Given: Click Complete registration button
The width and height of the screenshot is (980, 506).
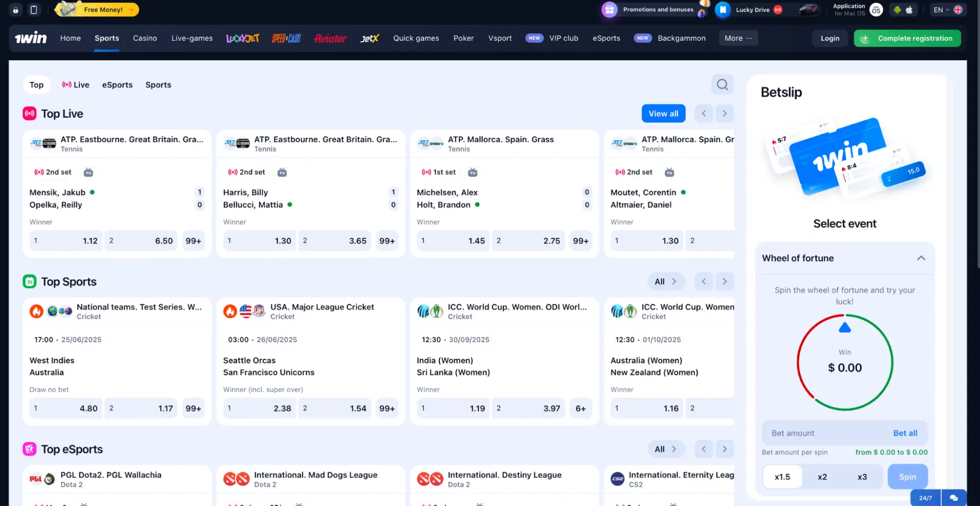Looking at the screenshot, I should click(x=907, y=38).
